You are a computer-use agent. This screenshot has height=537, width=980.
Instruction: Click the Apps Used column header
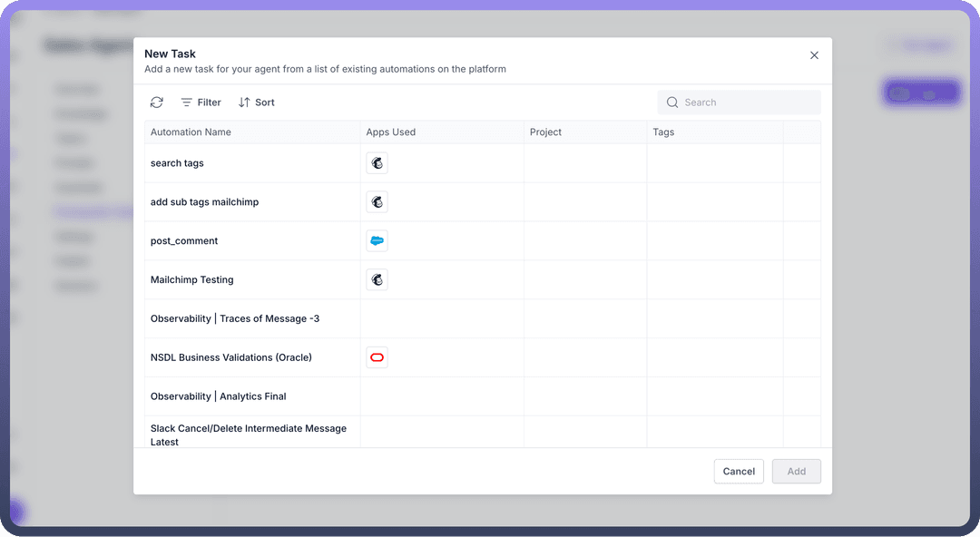(x=391, y=132)
